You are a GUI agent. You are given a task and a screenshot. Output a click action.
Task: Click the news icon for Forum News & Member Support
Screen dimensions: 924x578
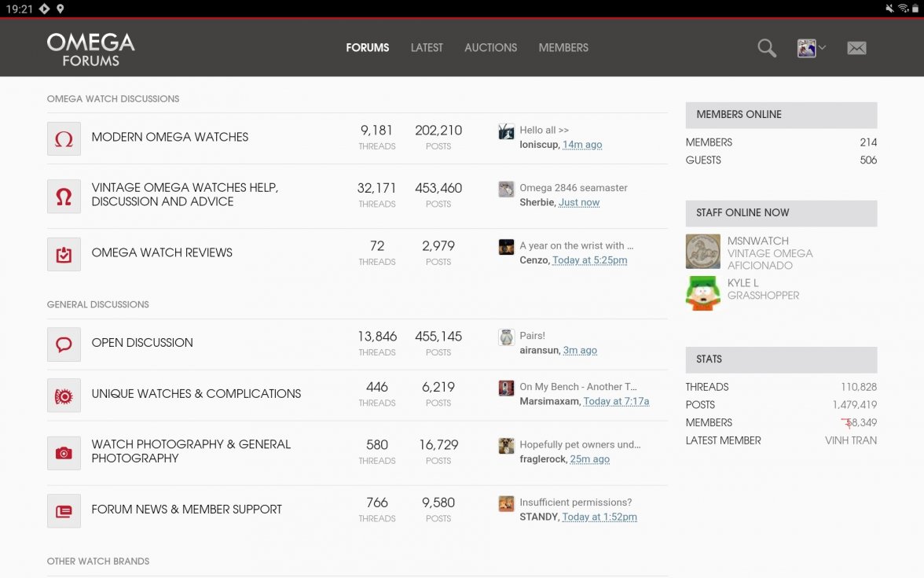coord(64,510)
